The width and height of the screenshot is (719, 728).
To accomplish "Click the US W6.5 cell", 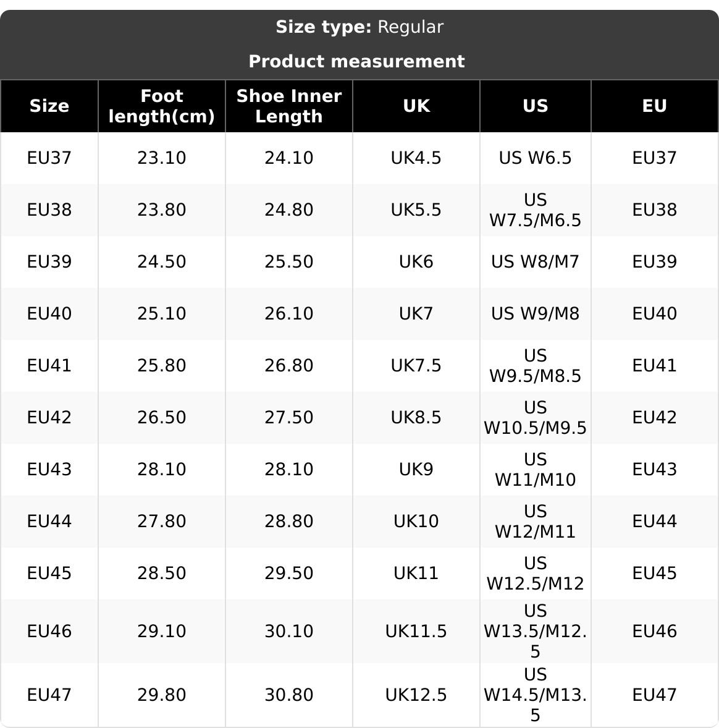I will pyautogui.click(x=536, y=158).
